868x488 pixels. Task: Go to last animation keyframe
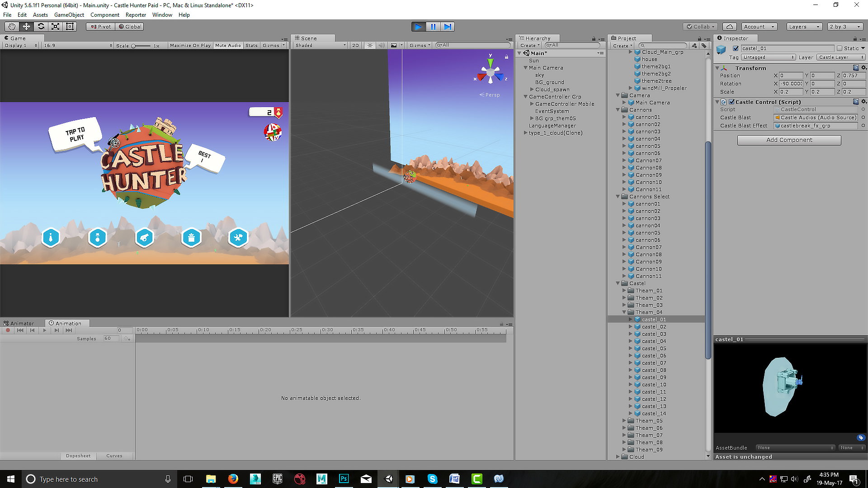(69, 330)
